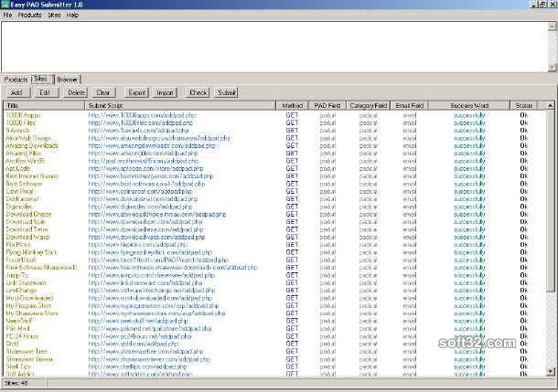The width and height of the screenshot is (558, 392).
Task: Sort by the Category Field column header
Action: coord(369,106)
